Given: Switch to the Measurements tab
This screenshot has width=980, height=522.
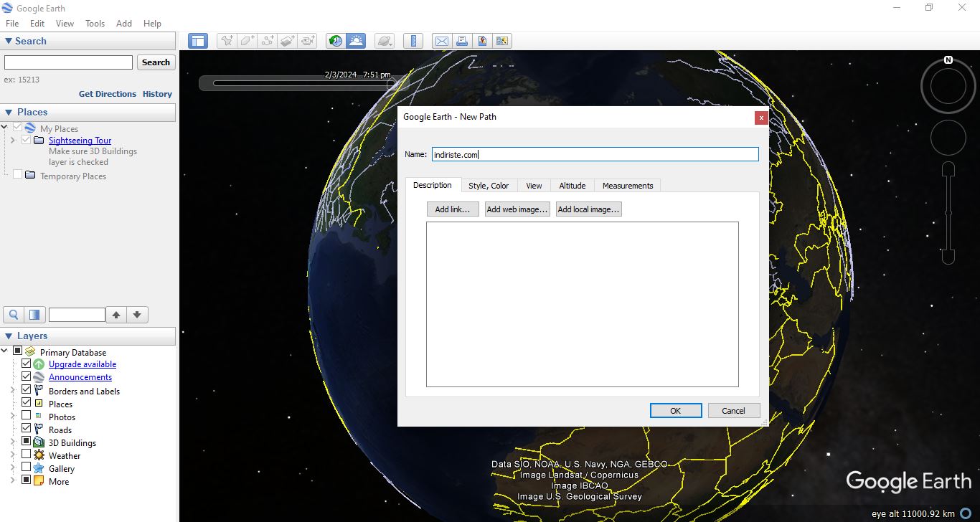Looking at the screenshot, I should pos(628,186).
